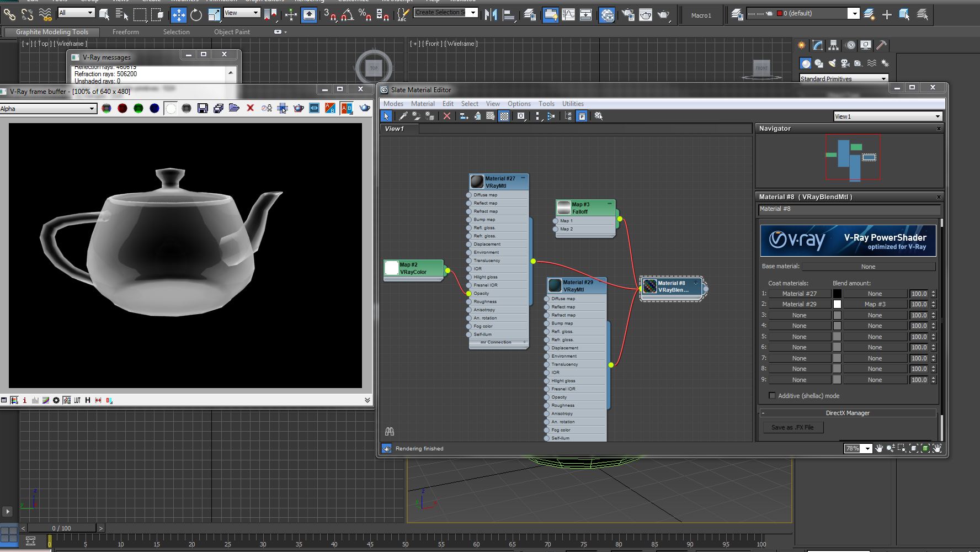This screenshot has height=552, width=980.
Task: Adjust blend amount 100.0 spinner row 1
Action: (934, 294)
